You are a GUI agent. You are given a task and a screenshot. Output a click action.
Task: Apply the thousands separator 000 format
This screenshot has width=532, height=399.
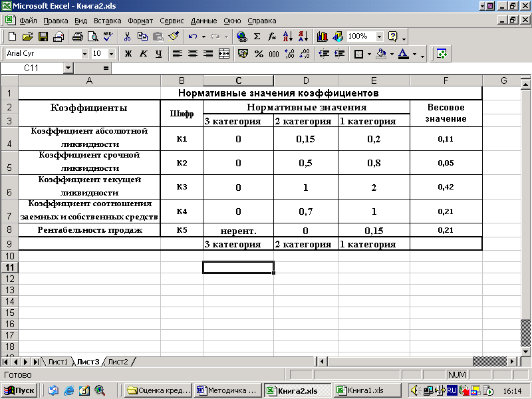274,54
